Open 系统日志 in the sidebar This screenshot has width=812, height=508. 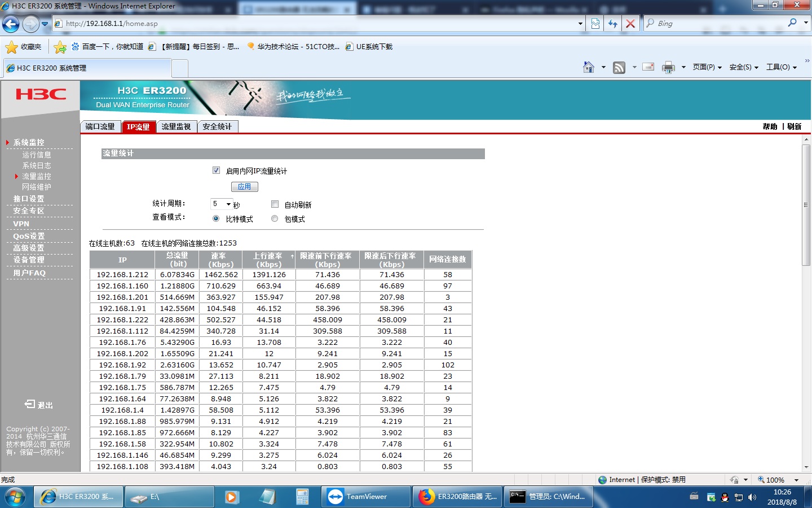tap(37, 165)
